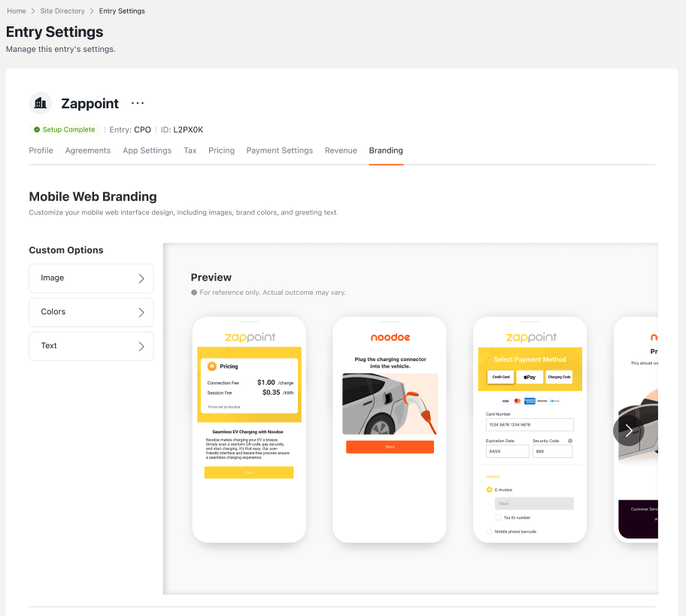Click the Zappoint building avatar icon
686x616 pixels.
click(x=41, y=104)
